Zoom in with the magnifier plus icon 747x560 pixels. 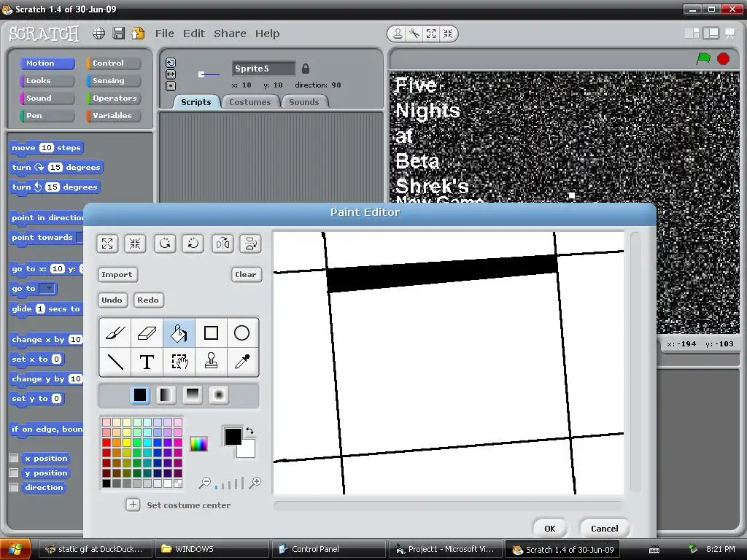(x=255, y=483)
